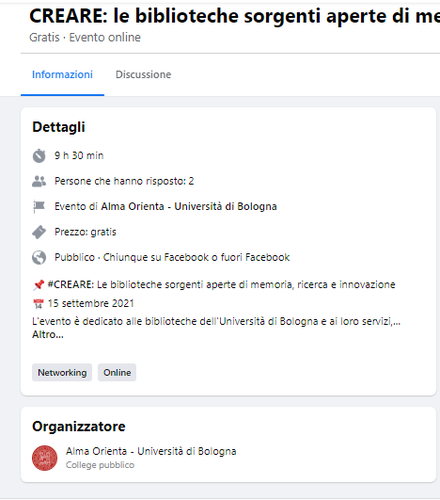The width and height of the screenshot is (440, 500).
Task: Switch to the Discussione tab
Action: 143,74
